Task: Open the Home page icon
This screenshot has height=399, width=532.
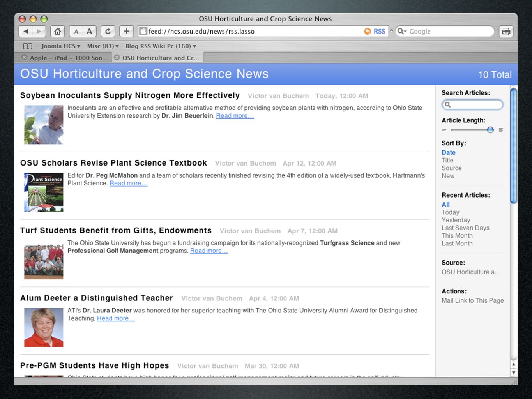Action: click(57, 31)
